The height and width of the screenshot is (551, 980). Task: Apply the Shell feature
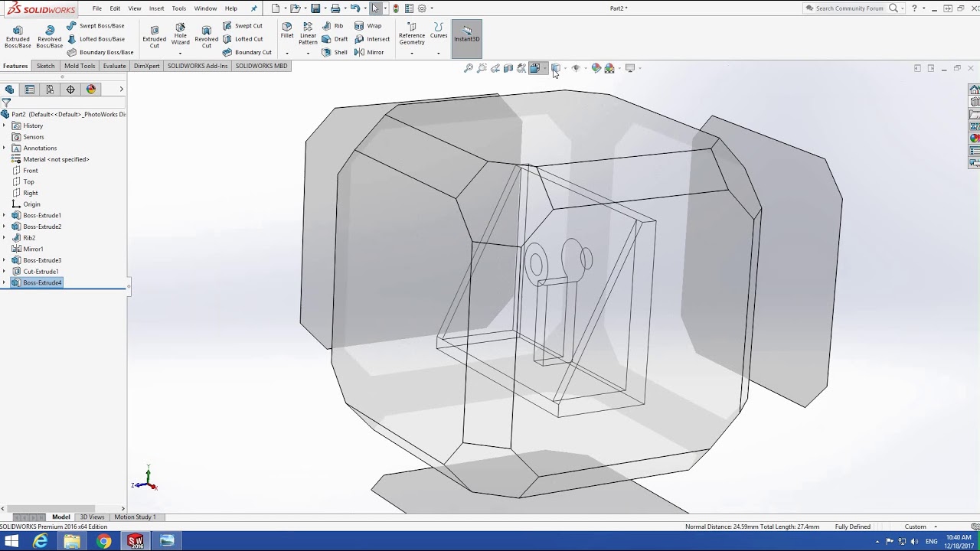tap(335, 52)
